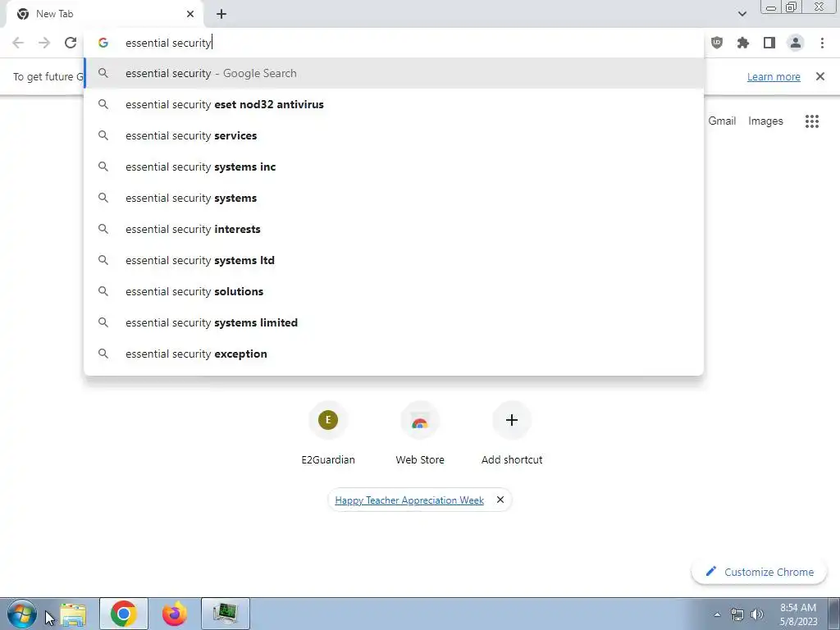840x630 pixels.
Task: Select suggestion 'essential security systems inc'
Action: (x=394, y=167)
